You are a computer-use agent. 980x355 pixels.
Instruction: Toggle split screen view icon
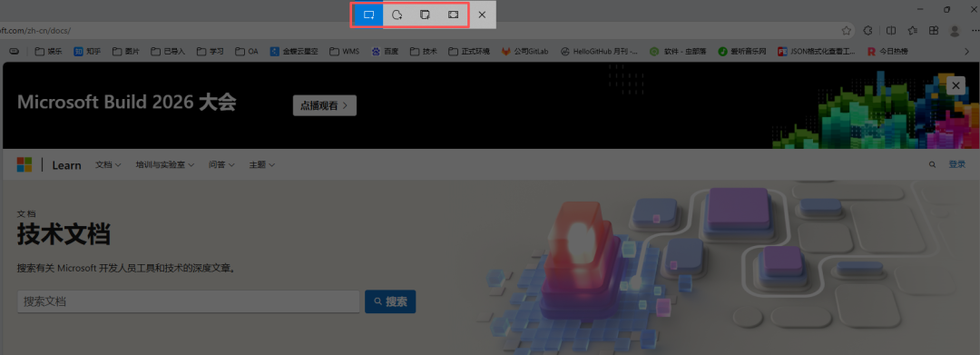click(891, 31)
